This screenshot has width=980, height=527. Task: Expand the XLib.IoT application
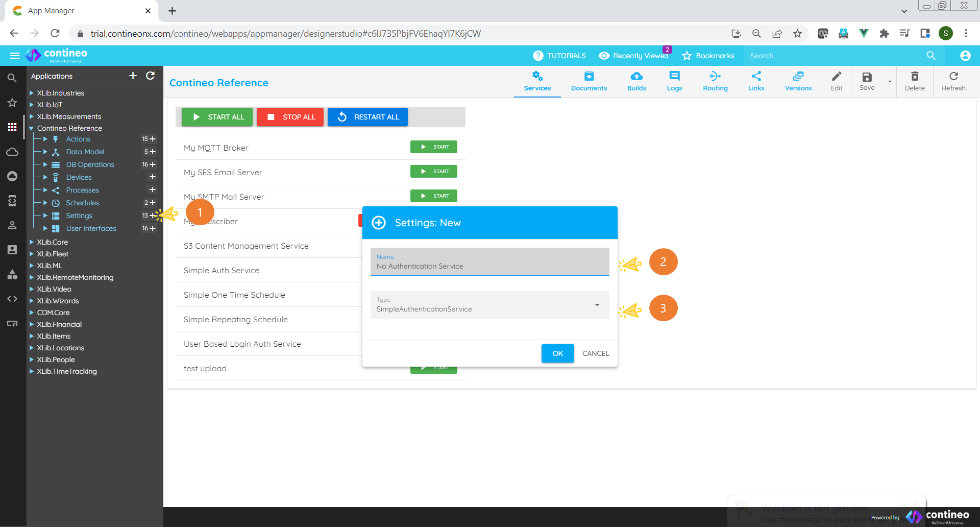32,105
